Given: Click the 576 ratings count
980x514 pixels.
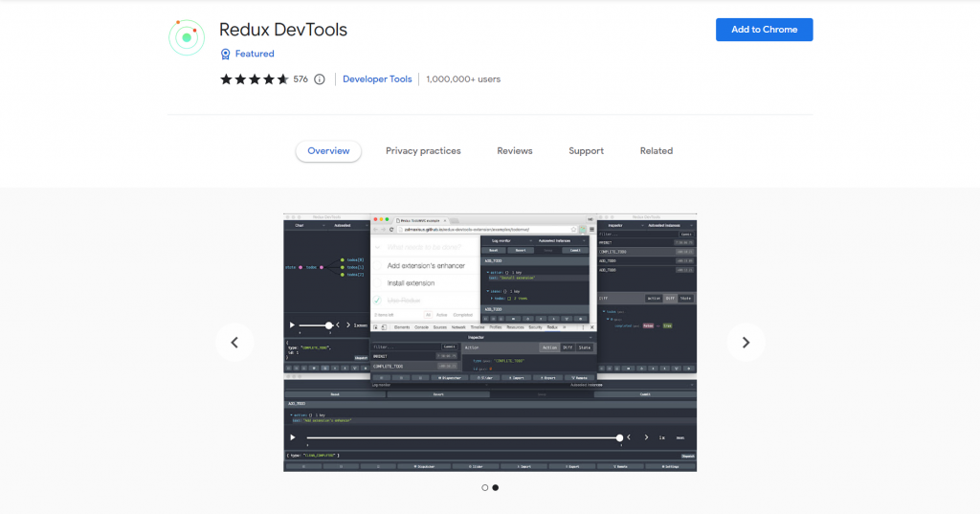Looking at the screenshot, I should click(x=301, y=79).
